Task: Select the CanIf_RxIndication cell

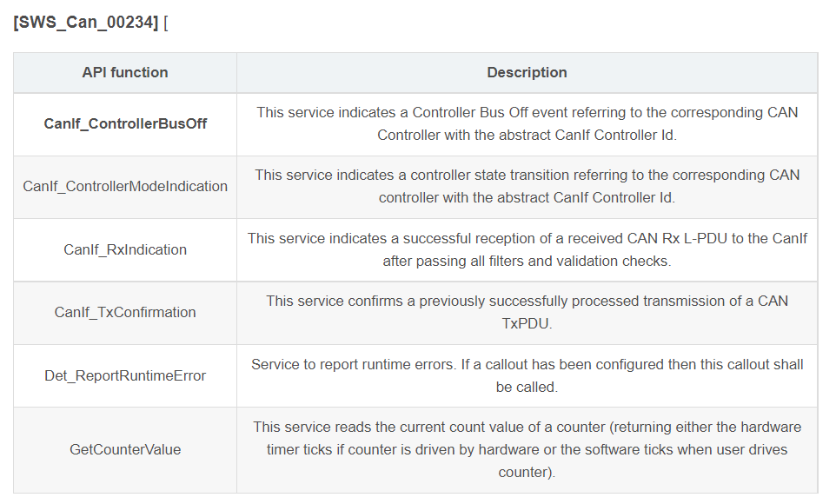Action: pyautogui.click(x=125, y=249)
